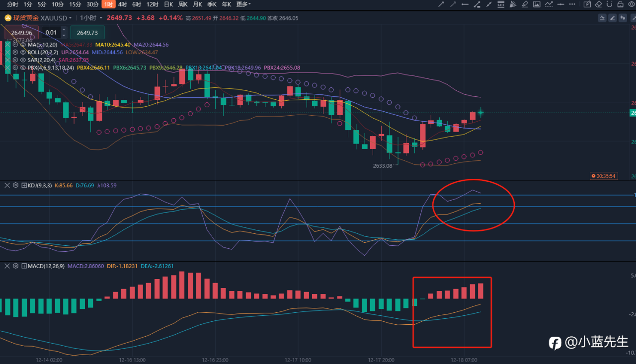Remove the SAR(2,20,4) indicator

7,60
